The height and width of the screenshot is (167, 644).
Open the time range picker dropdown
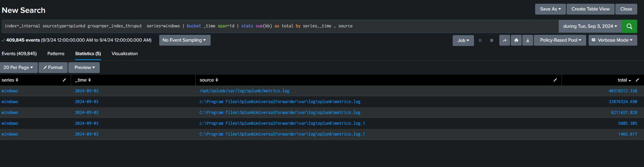[x=590, y=26]
